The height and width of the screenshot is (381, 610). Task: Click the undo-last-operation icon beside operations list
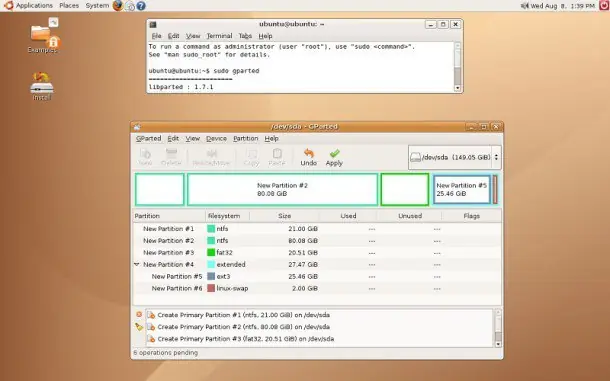pyautogui.click(x=139, y=314)
